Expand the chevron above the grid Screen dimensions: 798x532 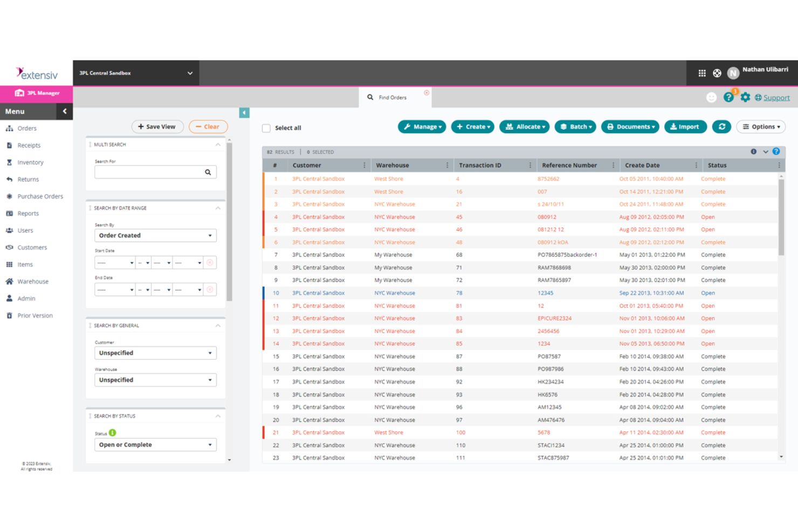click(x=765, y=152)
